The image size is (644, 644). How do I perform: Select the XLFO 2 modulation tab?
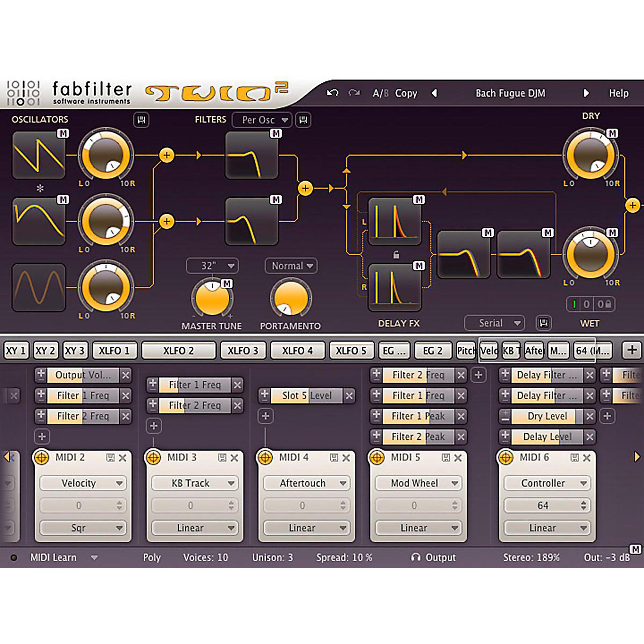[178, 351]
